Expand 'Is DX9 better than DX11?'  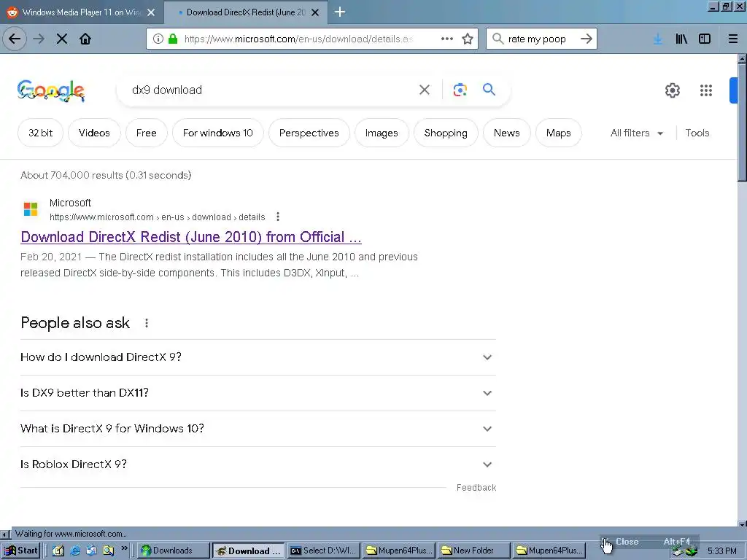(x=258, y=393)
